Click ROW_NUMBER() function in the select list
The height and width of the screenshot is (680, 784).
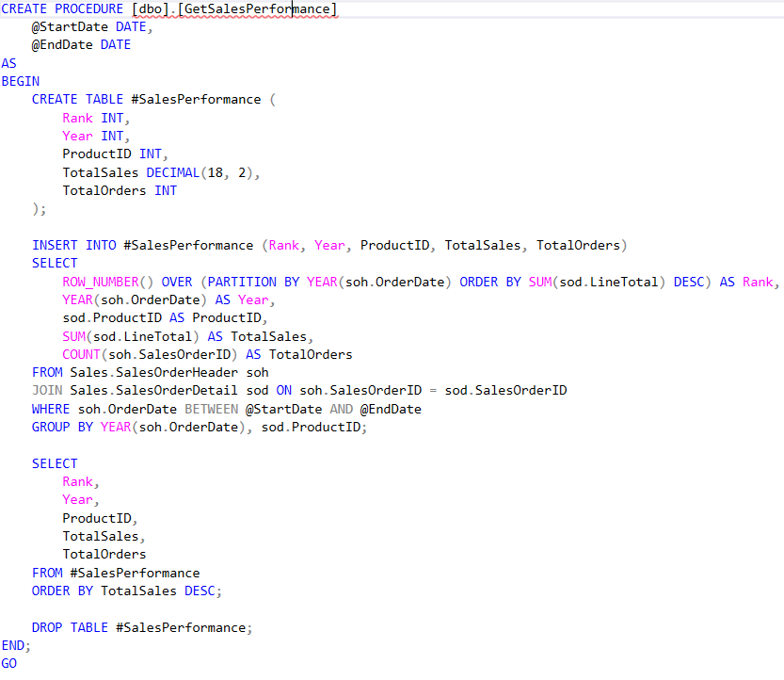[107, 283]
